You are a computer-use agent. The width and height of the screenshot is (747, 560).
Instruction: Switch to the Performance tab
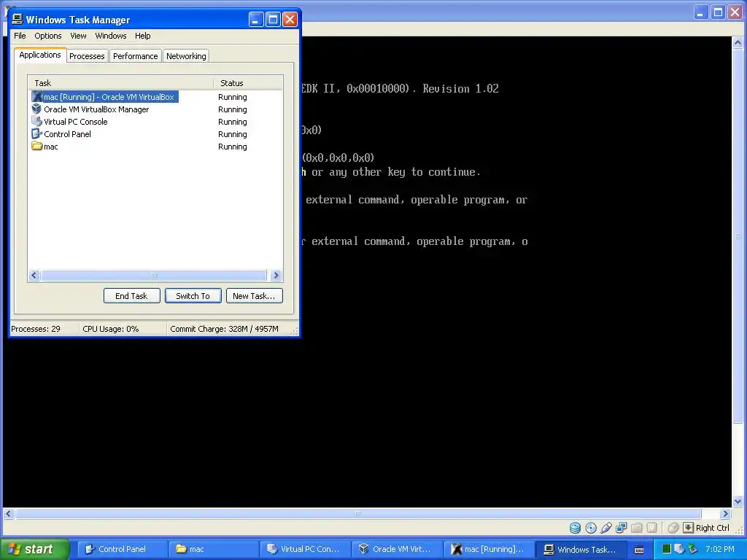tap(135, 56)
